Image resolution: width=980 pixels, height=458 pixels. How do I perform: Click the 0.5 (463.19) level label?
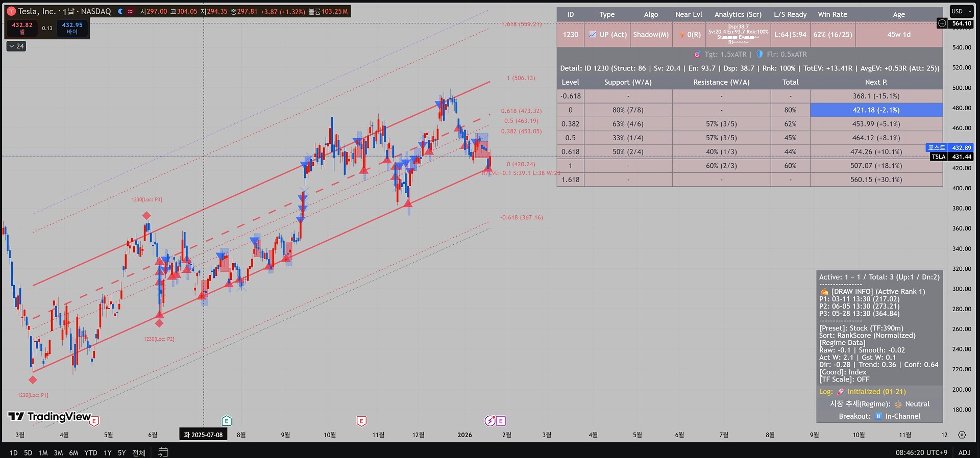(521, 121)
